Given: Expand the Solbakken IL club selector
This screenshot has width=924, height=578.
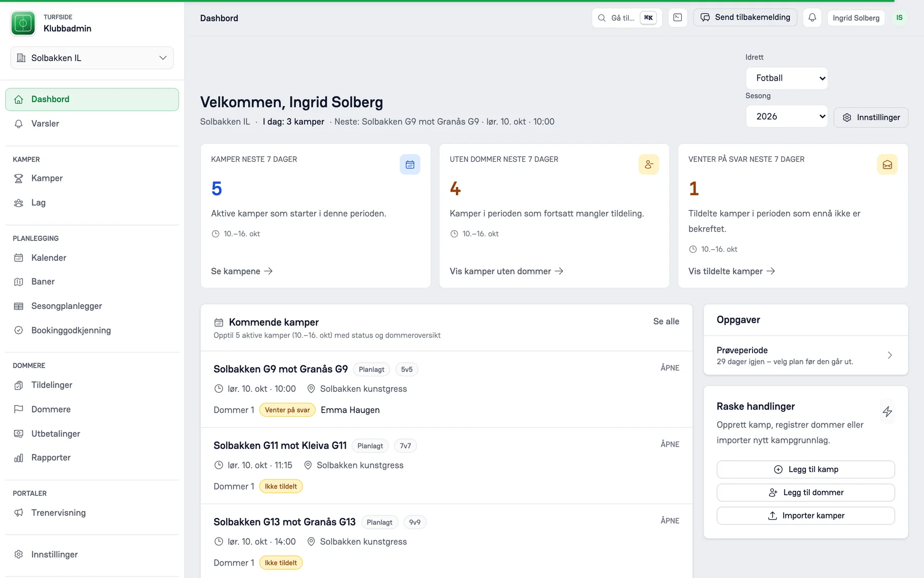Looking at the screenshot, I should point(92,58).
